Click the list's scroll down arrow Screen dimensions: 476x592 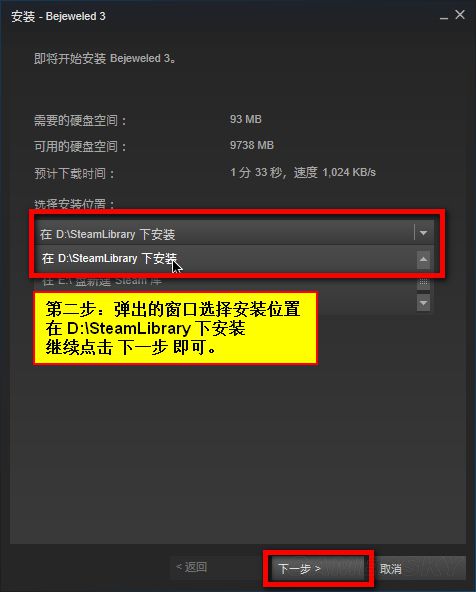(424, 303)
